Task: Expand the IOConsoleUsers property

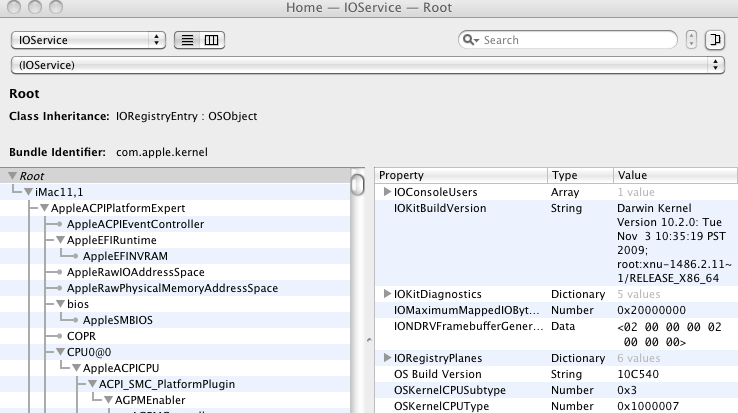Action: (x=387, y=192)
